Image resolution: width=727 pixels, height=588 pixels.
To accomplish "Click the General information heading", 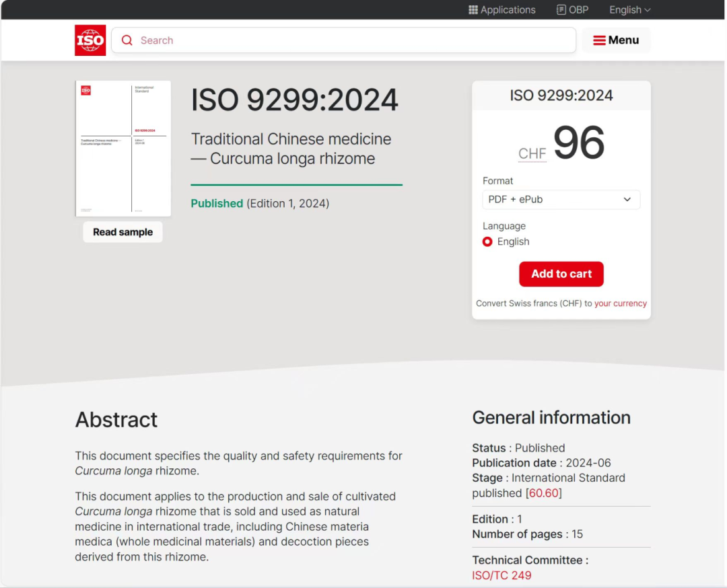I will [551, 418].
